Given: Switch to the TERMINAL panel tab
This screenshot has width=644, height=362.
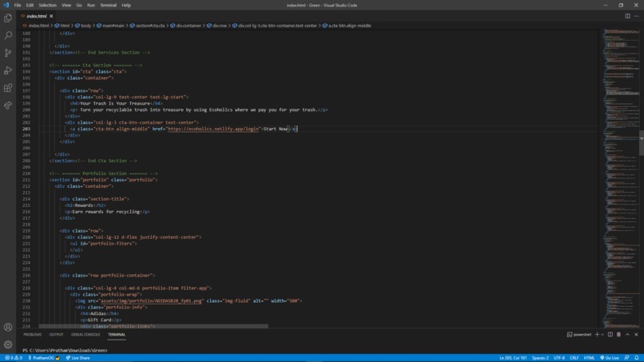Looking at the screenshot, I should click(117, 335).
